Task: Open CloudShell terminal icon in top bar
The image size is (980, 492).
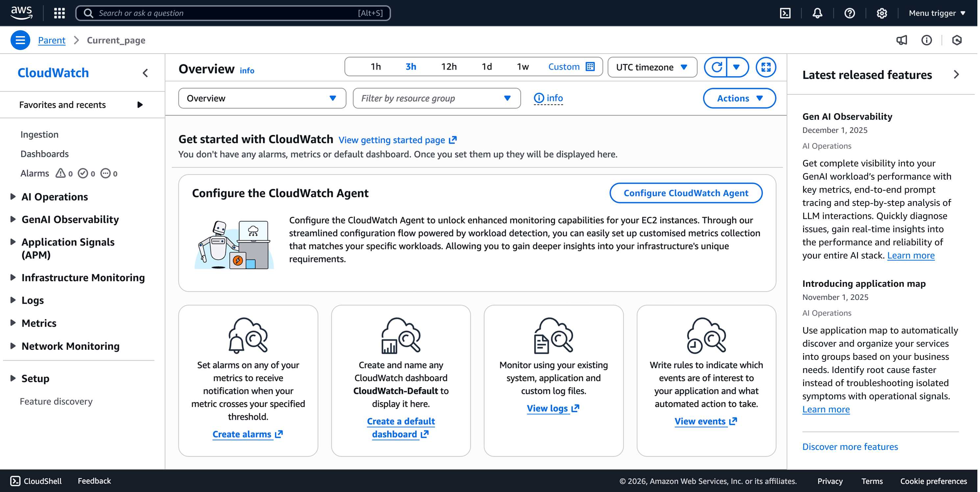Action: coord(785,13)
